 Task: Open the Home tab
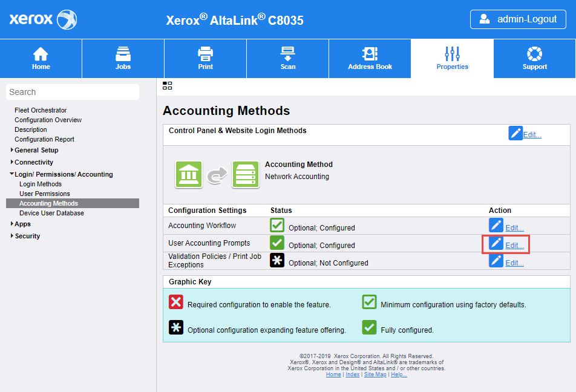coord(41,59)
